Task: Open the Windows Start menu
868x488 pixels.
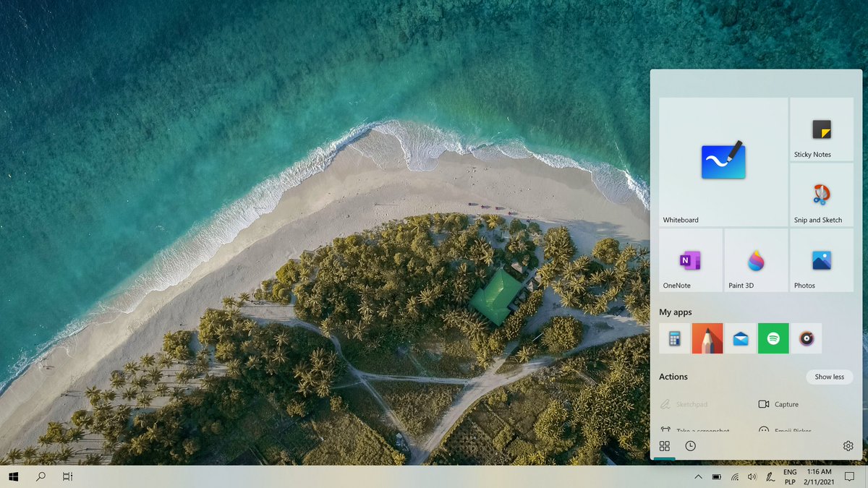Action: click(14, 476)
